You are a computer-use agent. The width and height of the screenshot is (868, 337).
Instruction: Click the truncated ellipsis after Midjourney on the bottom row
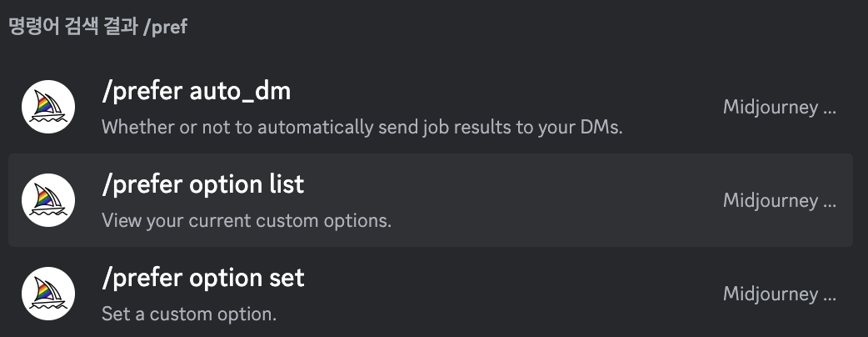pos(830,297)
